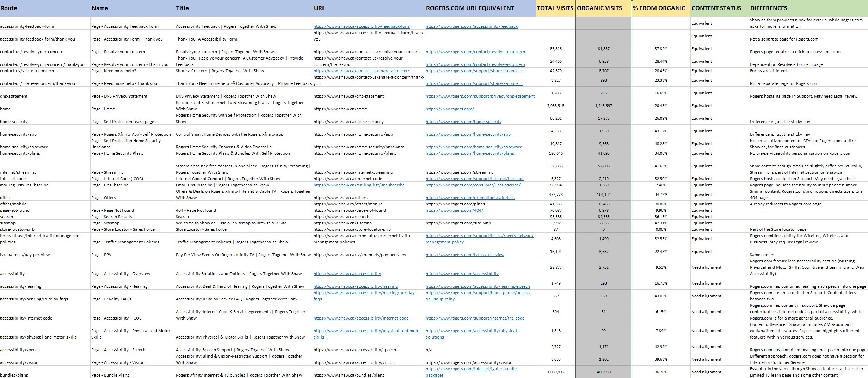Select plain text URL rogers.com/site-map
Image resolution: width=868 pixels, height=378 pixels.
coord(458,223)
